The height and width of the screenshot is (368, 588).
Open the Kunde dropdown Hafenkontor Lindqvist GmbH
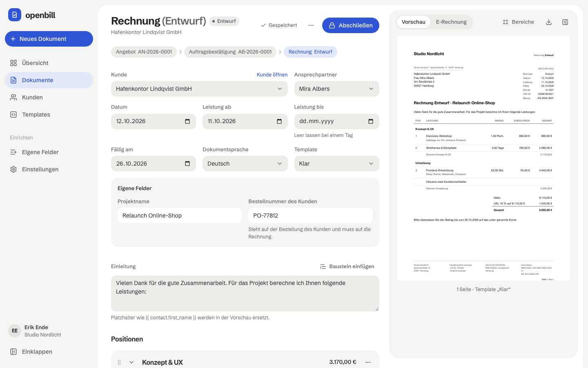(199, 89)
